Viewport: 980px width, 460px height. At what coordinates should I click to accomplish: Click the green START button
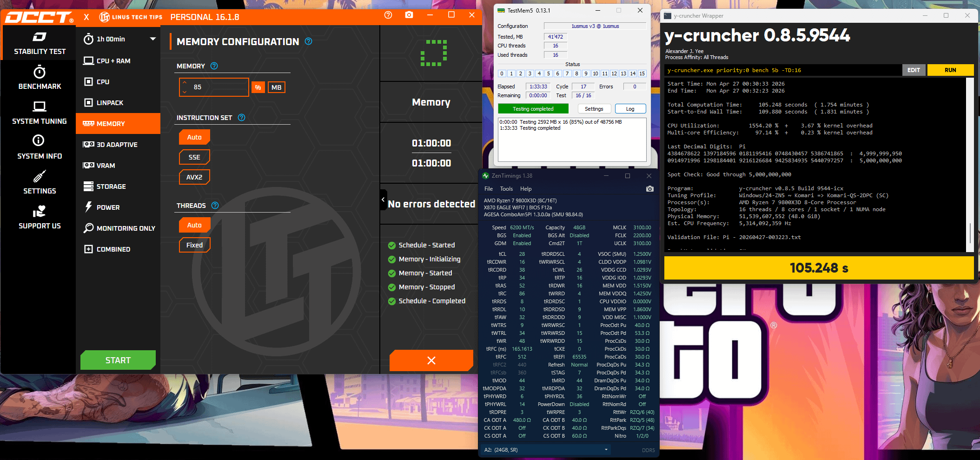(x=118, y=360)
